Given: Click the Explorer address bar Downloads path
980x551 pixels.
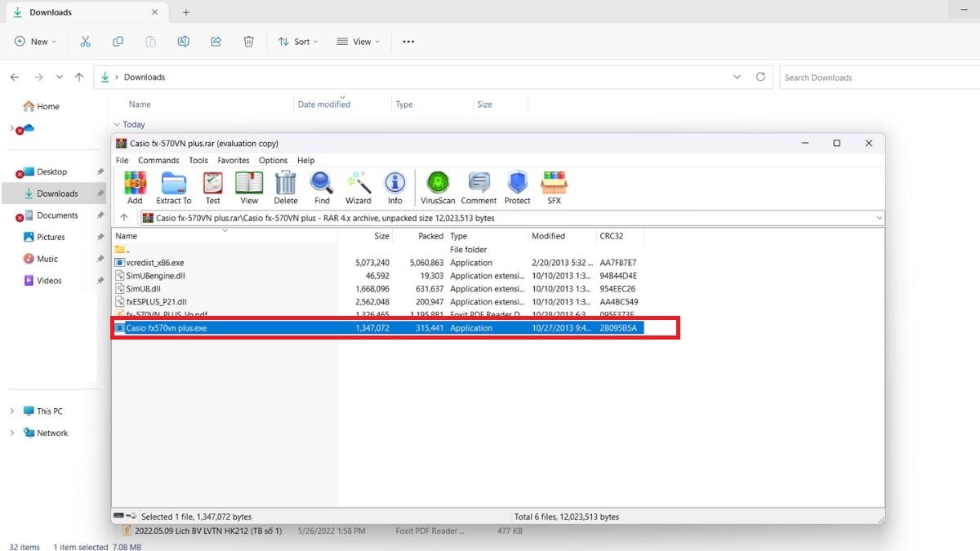Looking at the screenshot, I should coord(145,78).
